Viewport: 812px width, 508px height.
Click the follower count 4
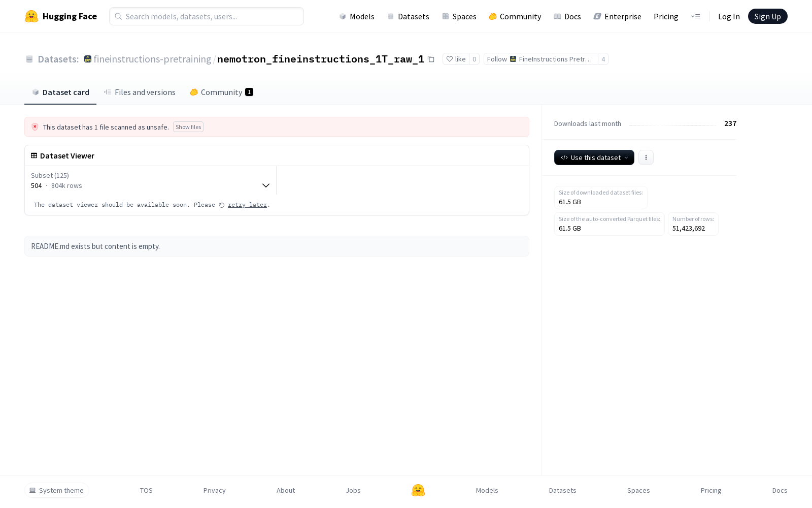[603, 59]
